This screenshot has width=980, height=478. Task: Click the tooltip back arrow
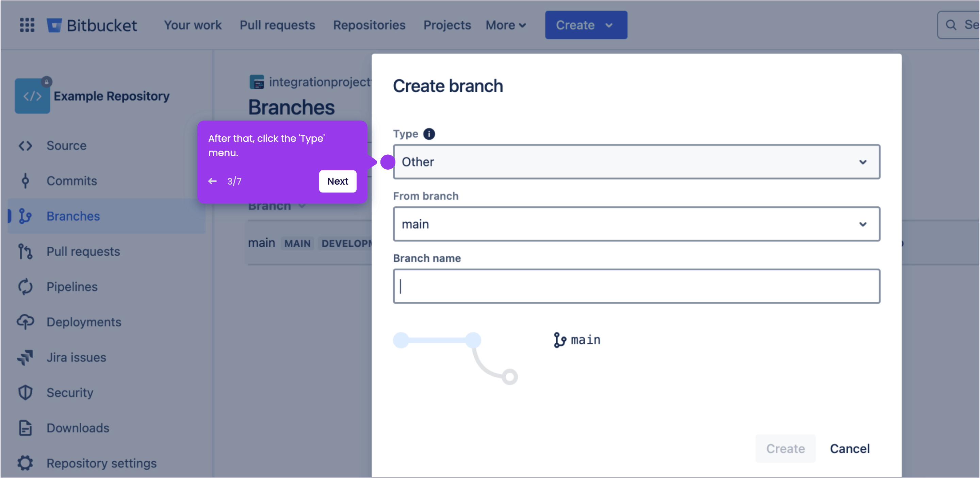click(x=213, y=181)
